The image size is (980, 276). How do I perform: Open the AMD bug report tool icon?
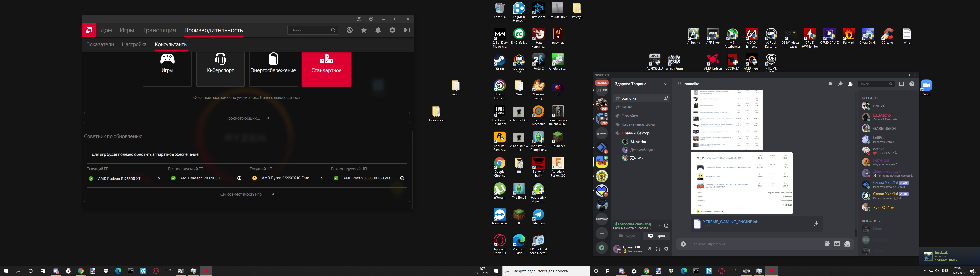click(358, 19)
